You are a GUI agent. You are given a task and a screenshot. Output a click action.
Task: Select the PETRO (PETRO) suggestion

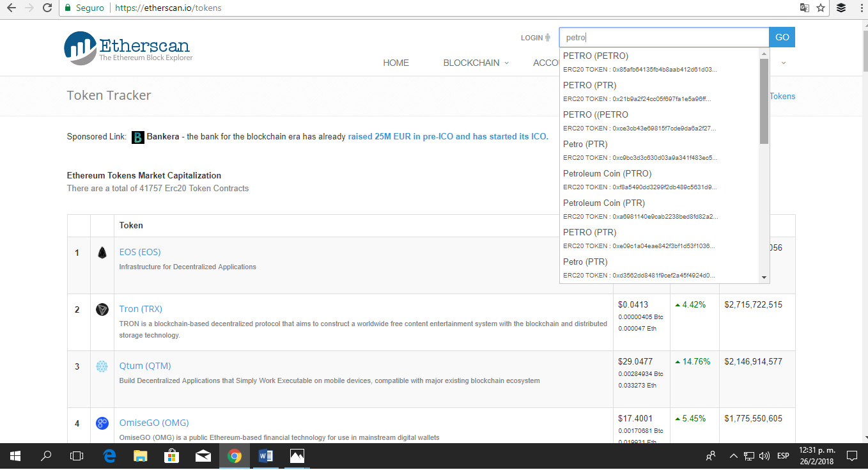tap(659, 62)
